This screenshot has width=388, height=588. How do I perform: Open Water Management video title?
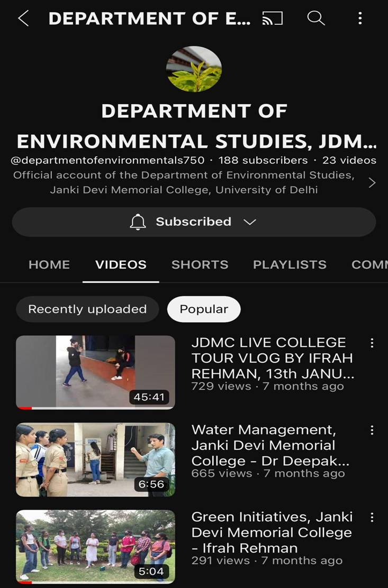(270, 445)
